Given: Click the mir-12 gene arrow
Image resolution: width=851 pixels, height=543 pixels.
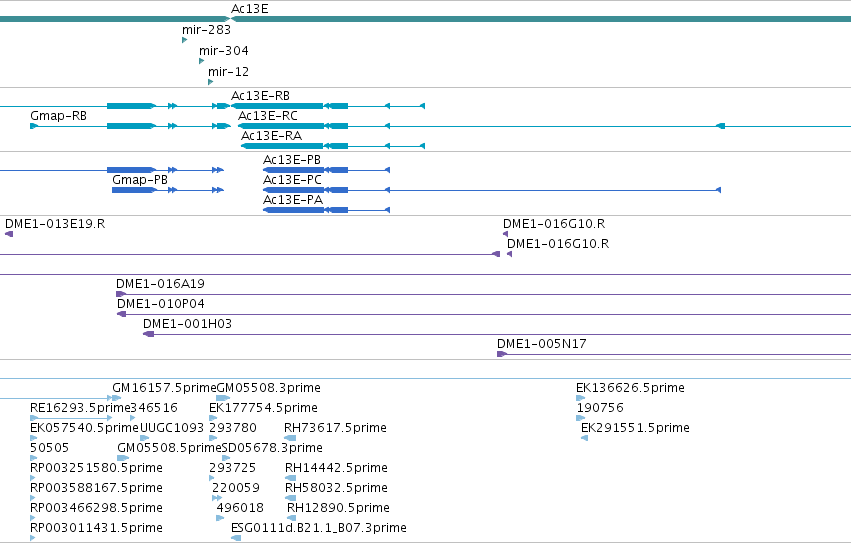Looking at the screenshot, I should (211, 82).
